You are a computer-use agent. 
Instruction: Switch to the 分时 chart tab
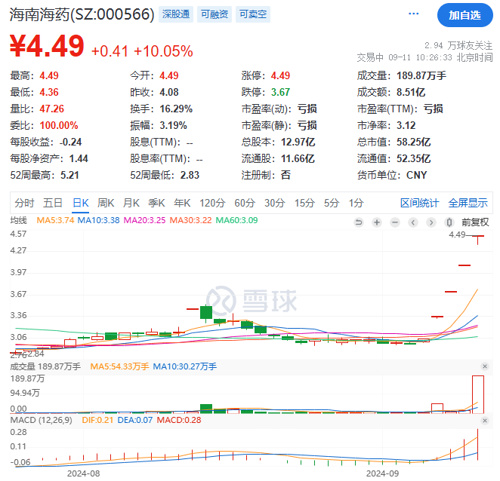point(24,203)
